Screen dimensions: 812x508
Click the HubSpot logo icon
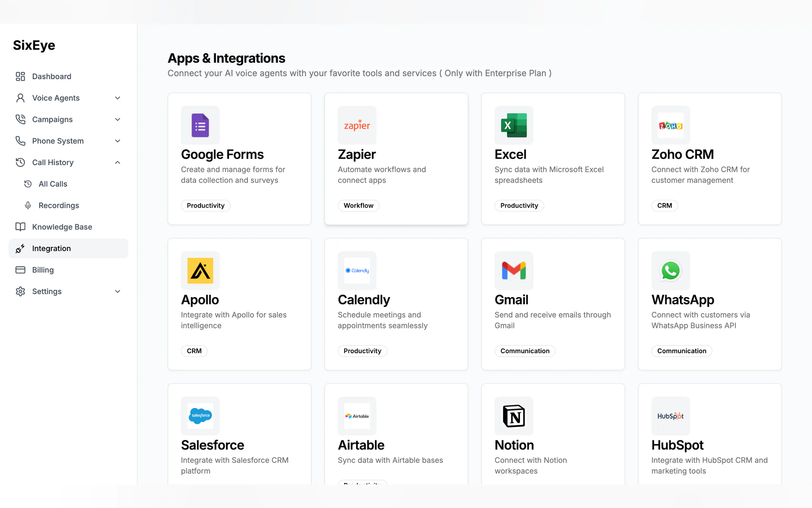tap(670, 416)
